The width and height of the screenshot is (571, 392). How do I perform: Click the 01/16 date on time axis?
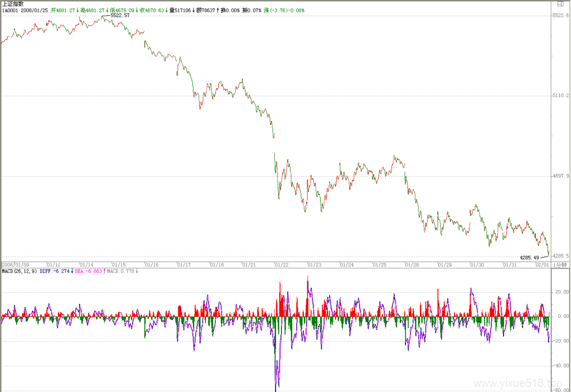click(x=152, y=265)
